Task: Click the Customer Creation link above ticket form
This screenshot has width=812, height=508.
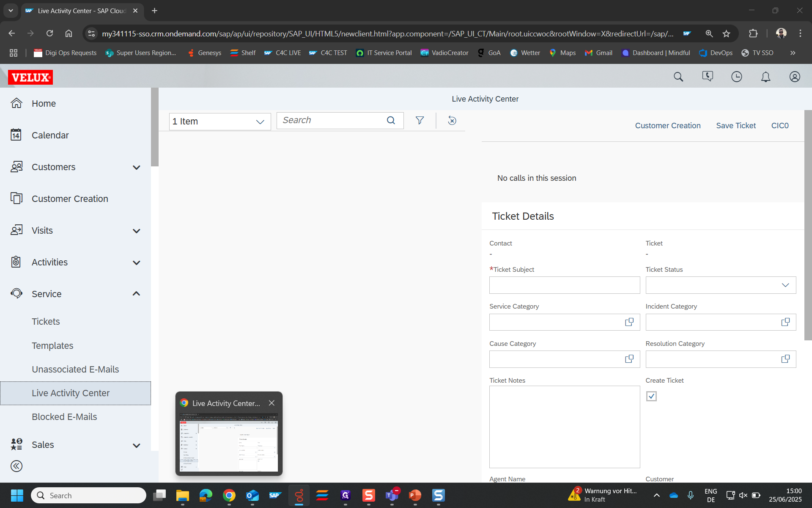Action: (668, 126)
